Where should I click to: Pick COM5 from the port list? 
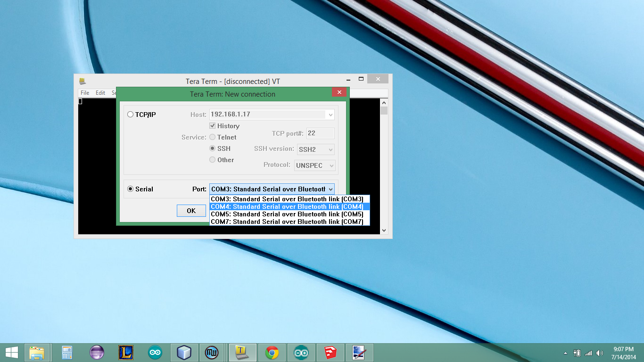pos(289,214)
